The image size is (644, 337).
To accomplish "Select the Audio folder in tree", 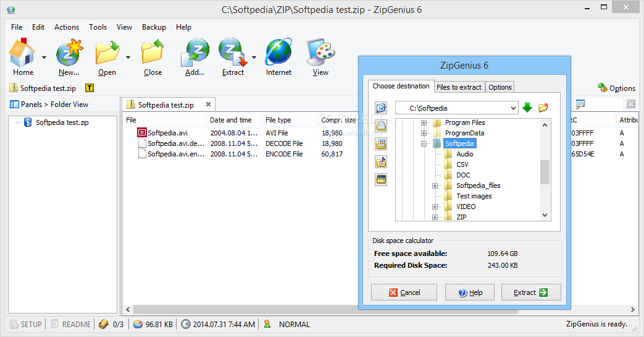I will tap(464, 154).
